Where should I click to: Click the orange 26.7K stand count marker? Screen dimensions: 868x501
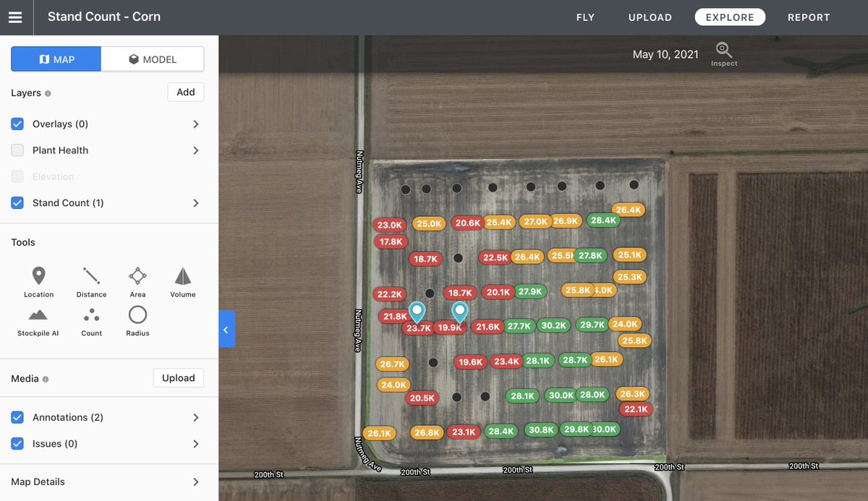[x=392, y=364]
